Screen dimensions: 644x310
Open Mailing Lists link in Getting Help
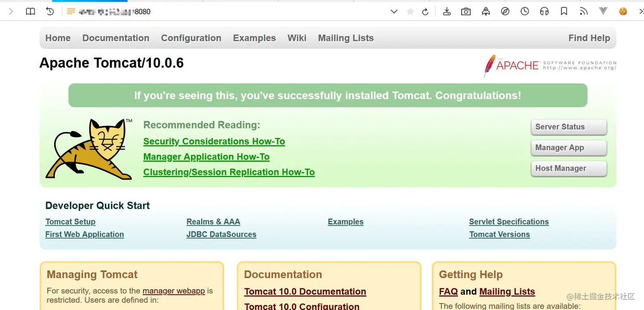507,292
